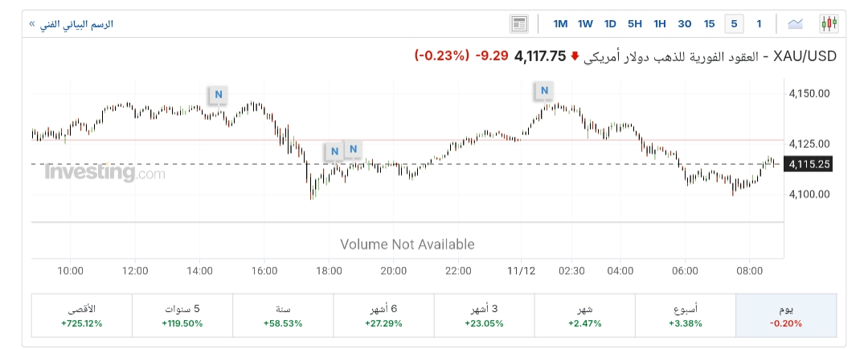Click left N marker of the 18:00 pair

point(334,150)
